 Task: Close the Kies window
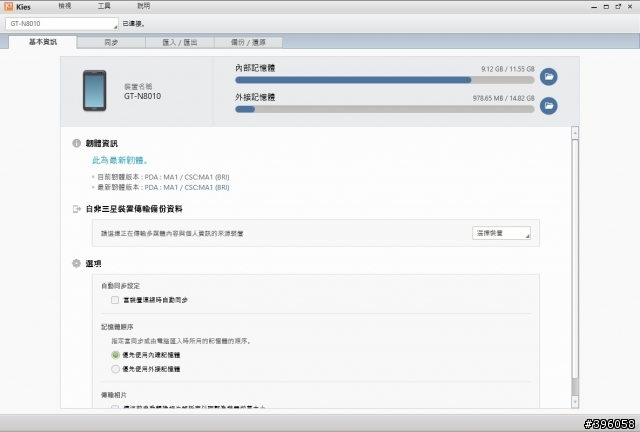(630, 7)
